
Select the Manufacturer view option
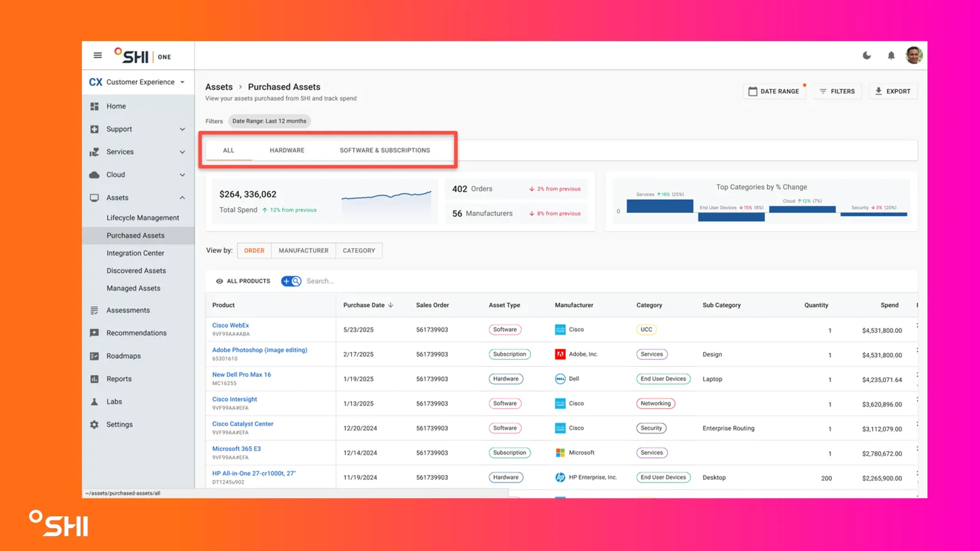click(303, 250)
